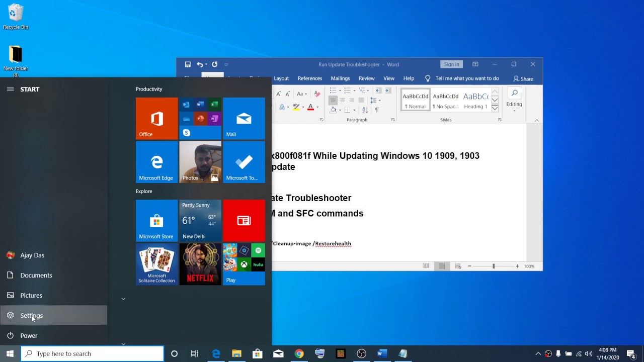Image resolution: width=644 pixels, height=362 pixels.
Task: Open the Photos tile
Action: tap(200, 162)
